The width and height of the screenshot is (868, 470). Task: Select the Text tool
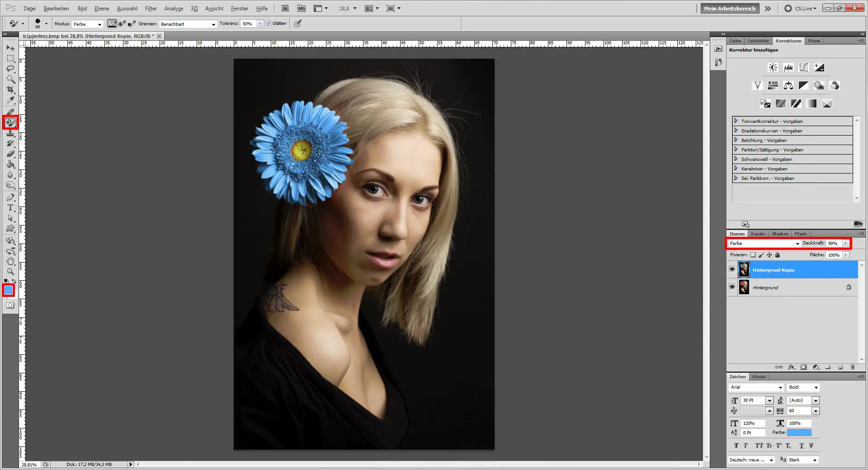pos(10,208)
